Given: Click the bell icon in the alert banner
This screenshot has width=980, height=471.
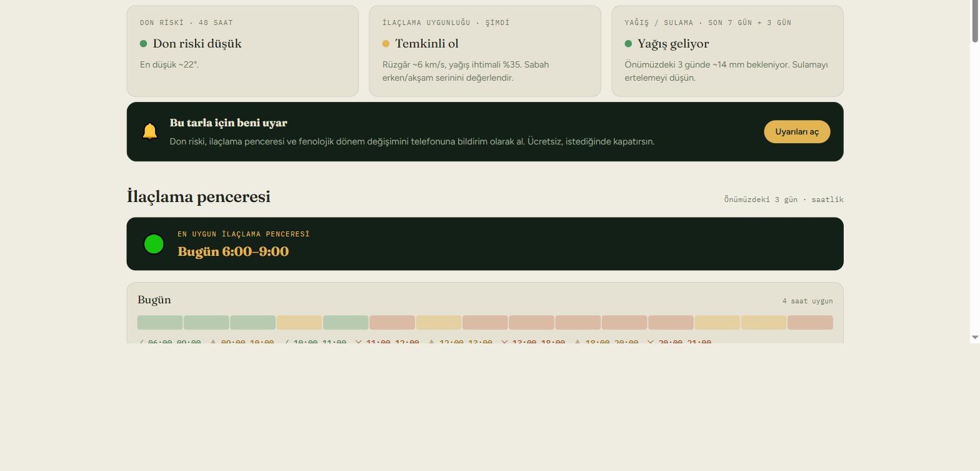Looking at the screenshot, I should click(x=149, y=131).
